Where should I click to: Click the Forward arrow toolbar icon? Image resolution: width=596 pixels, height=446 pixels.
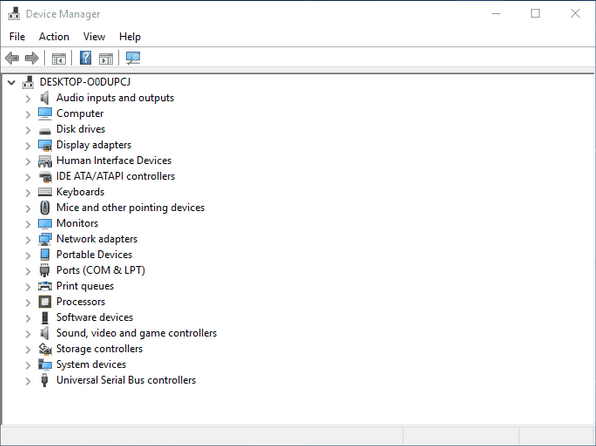point(32,58)
